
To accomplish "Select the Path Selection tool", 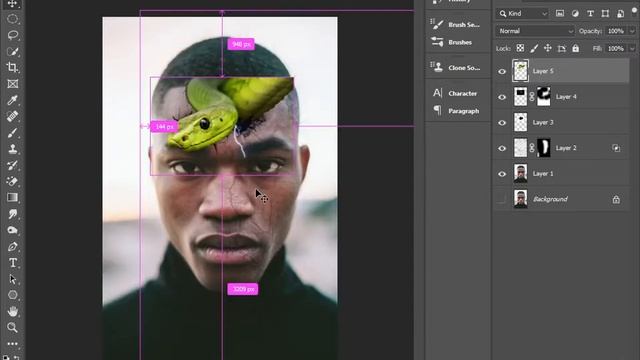I will 12,279.
